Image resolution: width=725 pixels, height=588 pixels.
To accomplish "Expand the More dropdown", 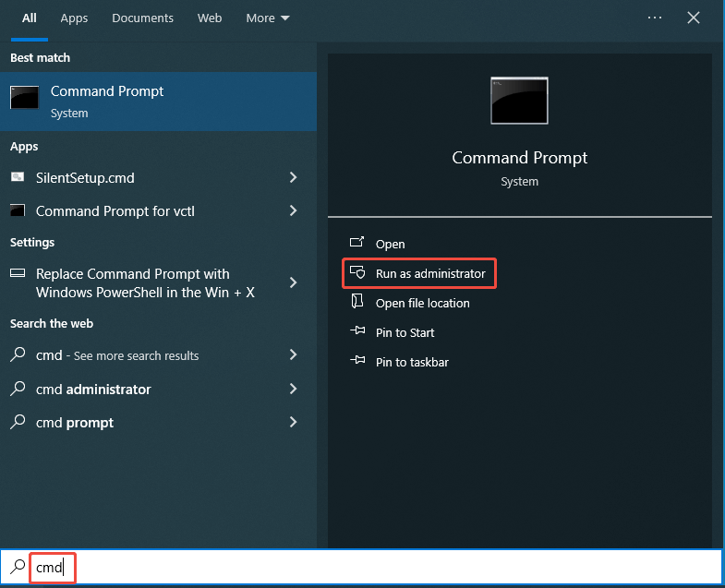I will [268, 18].
